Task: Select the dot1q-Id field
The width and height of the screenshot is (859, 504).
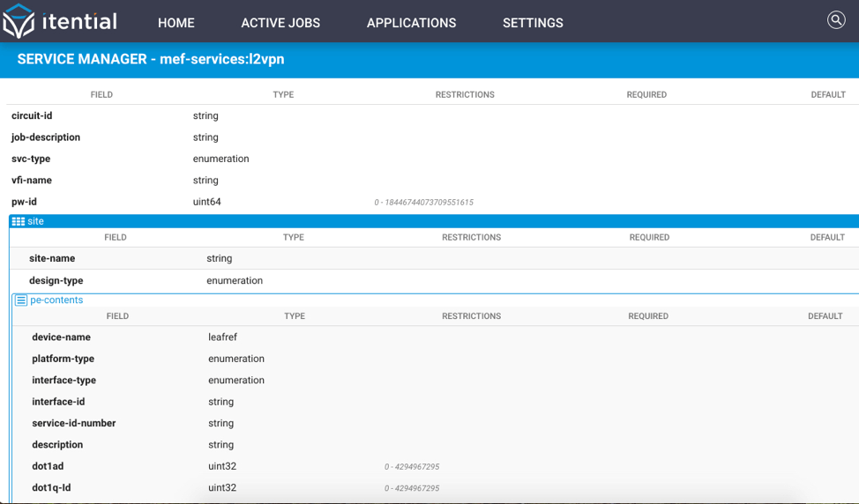Action: coord(51,487)
